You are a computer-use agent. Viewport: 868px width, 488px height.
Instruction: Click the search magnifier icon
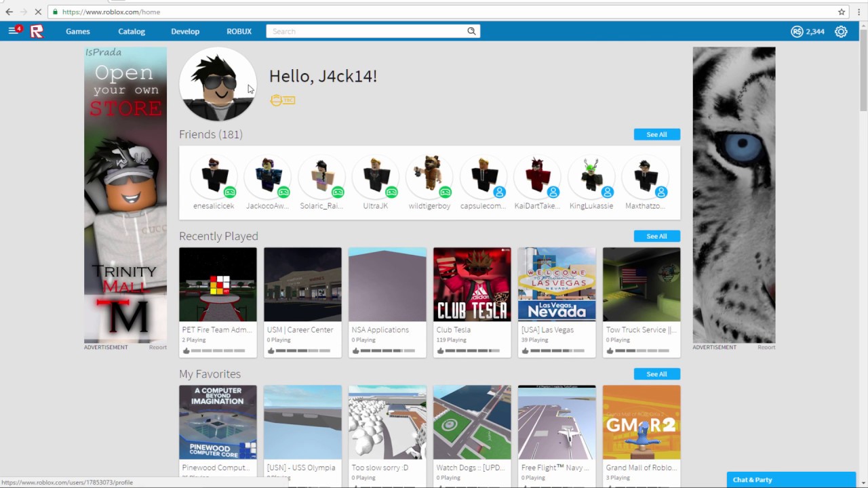[471, 31]
